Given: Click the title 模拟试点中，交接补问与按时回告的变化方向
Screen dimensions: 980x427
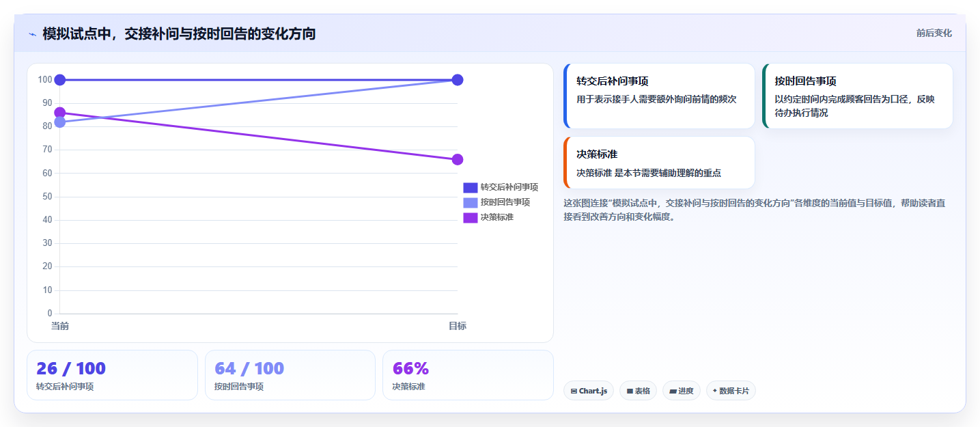Looking at the screenshot, I should 179,33.
